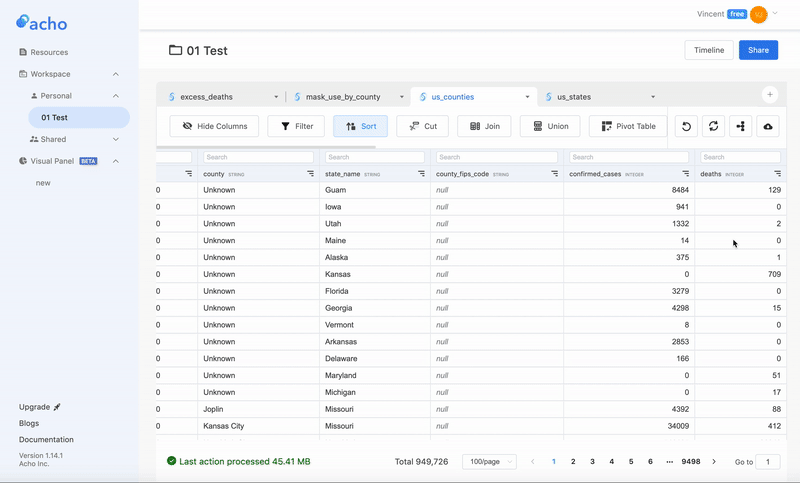Click the county_fips_code column search field

click(496, 157)
